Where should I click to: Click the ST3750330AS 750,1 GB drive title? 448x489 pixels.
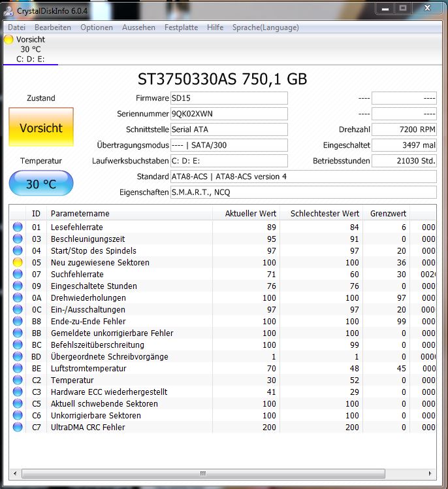point(223,79)
